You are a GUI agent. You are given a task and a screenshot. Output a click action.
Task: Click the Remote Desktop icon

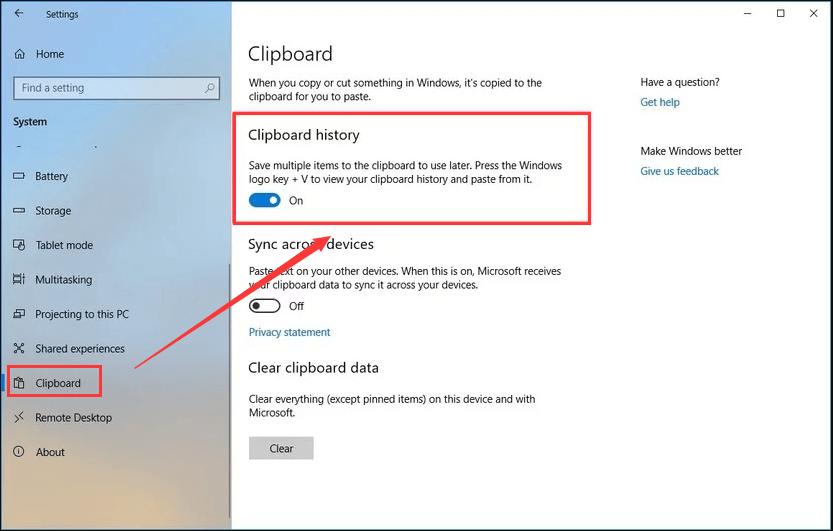[19, 417]
